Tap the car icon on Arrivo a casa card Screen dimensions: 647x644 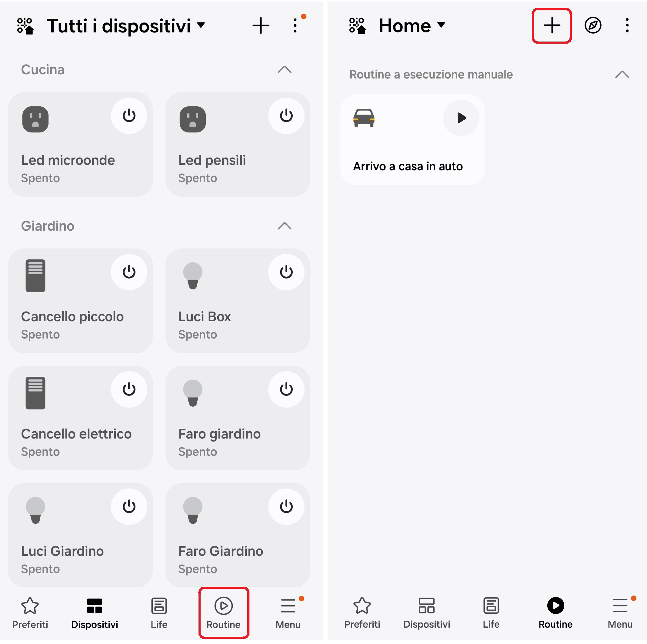364,118
